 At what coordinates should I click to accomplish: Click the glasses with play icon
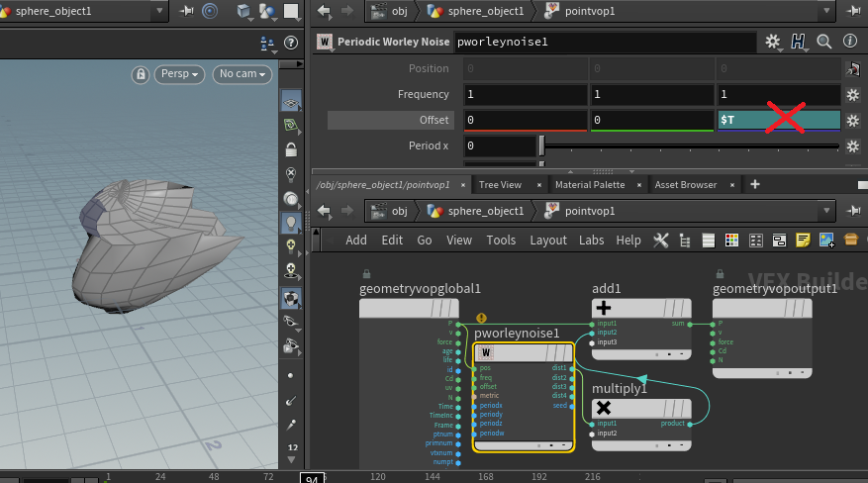pos(291,345)
